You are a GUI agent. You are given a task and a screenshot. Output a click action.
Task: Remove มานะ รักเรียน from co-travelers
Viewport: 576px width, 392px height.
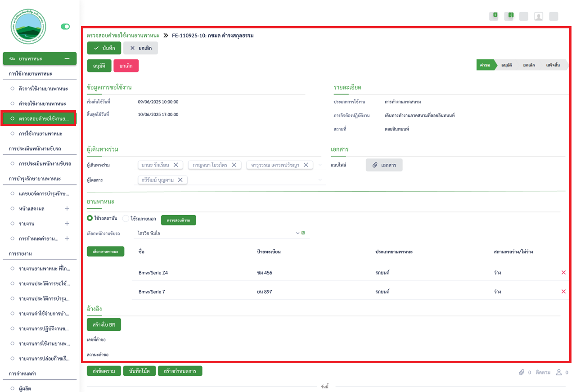pyautogui.click(x=176, y=165)
